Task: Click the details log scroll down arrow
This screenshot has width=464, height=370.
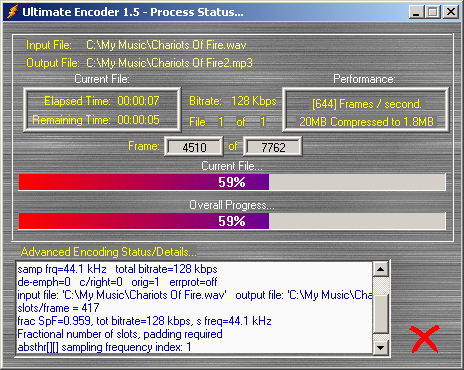Action: point(381,348)
